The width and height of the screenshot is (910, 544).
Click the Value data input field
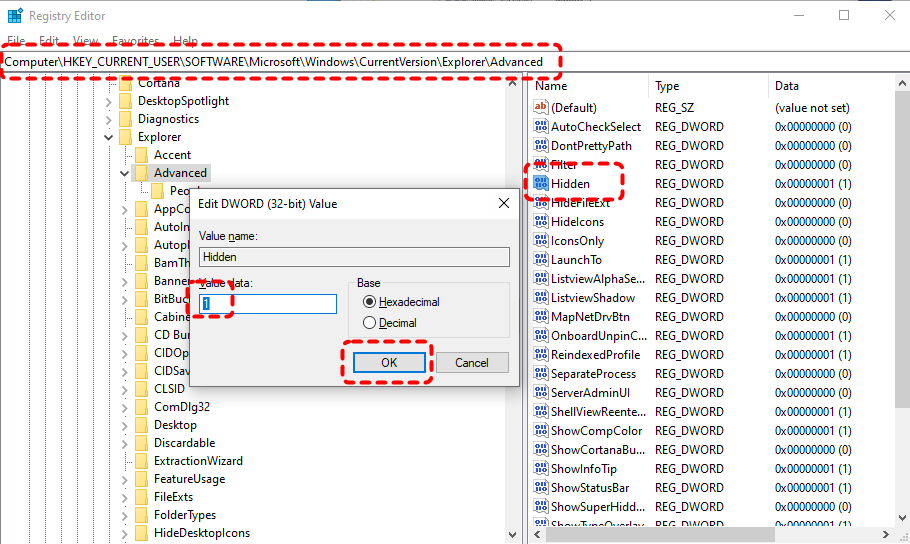(x=268, y=304)
